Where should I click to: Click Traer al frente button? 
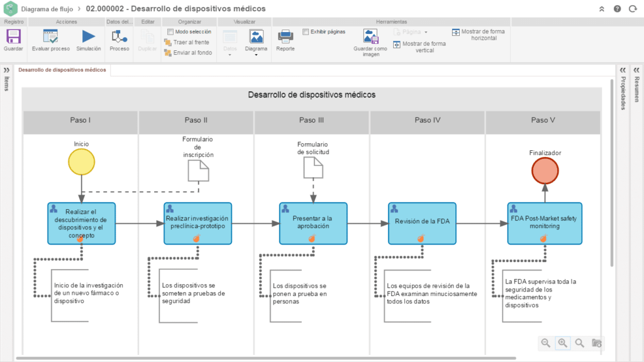[x=187, y=42]
